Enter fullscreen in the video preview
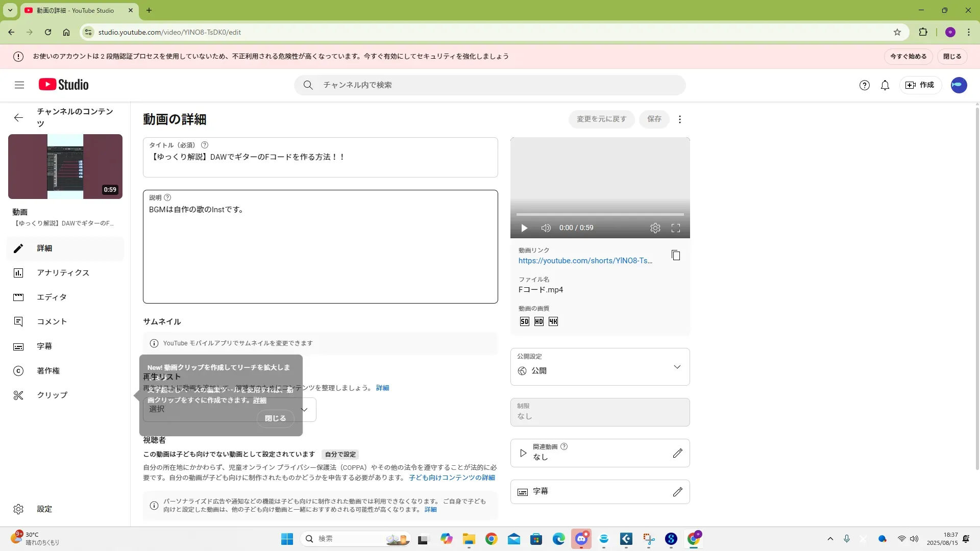 pos(676,228)
